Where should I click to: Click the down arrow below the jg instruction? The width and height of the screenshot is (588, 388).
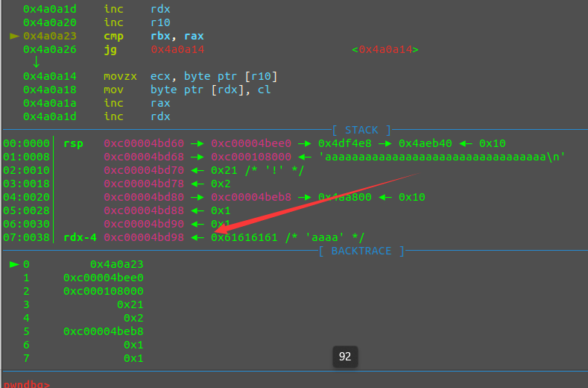click(36, 62)
